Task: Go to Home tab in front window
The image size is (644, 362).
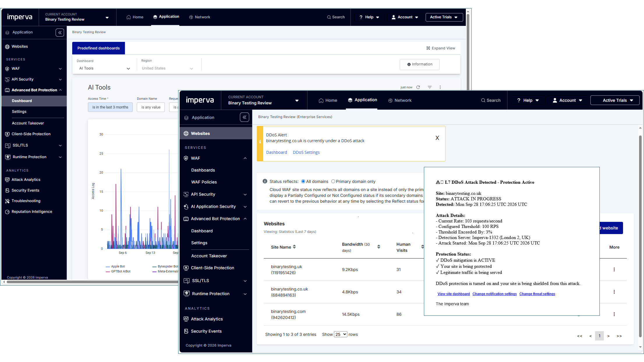Action: (x=328, y=100)
